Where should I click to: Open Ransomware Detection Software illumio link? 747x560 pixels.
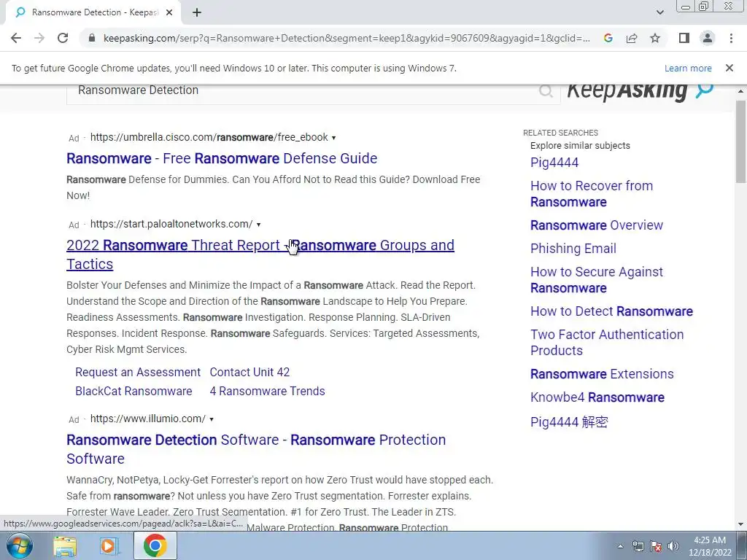(256, 449)
